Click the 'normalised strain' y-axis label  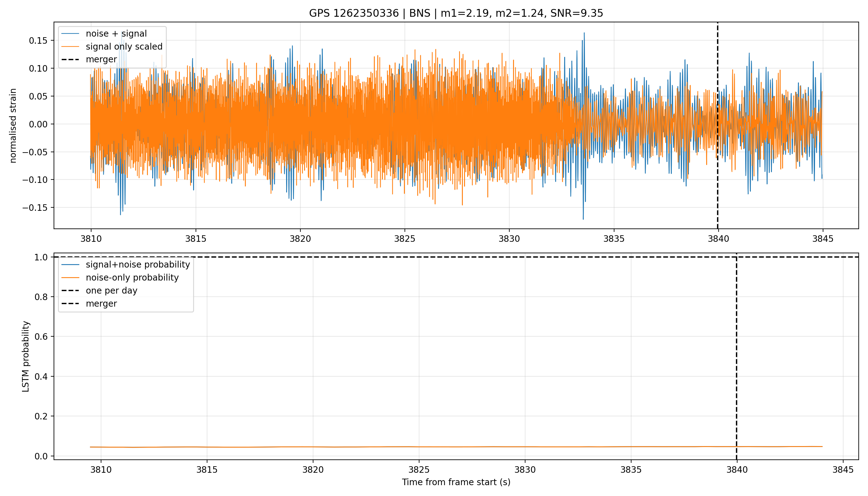(13, 126)
